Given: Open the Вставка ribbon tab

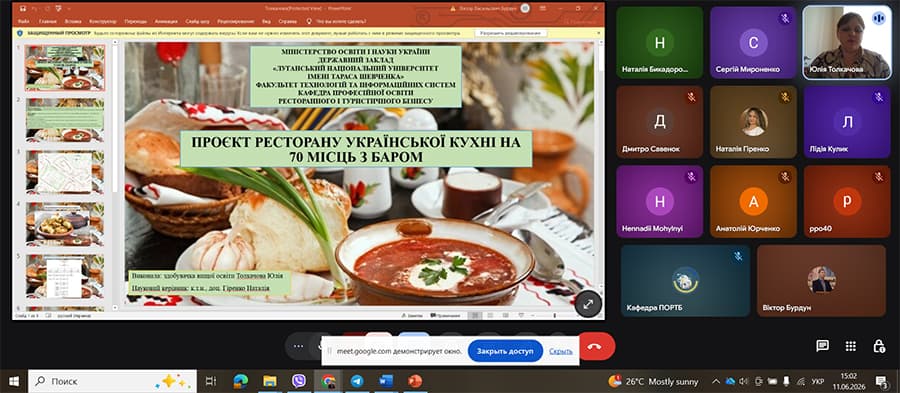Looking at the screenshot, I should click(73, 21).
